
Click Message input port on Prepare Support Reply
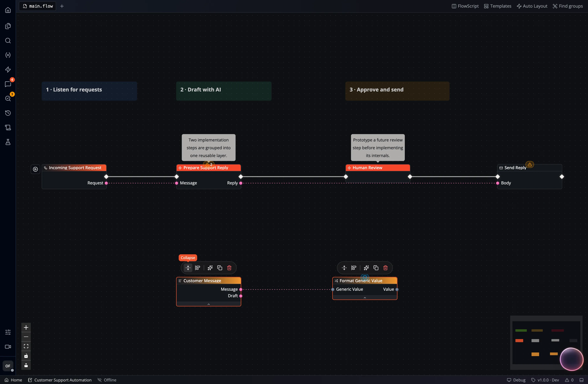coord(176,183)
